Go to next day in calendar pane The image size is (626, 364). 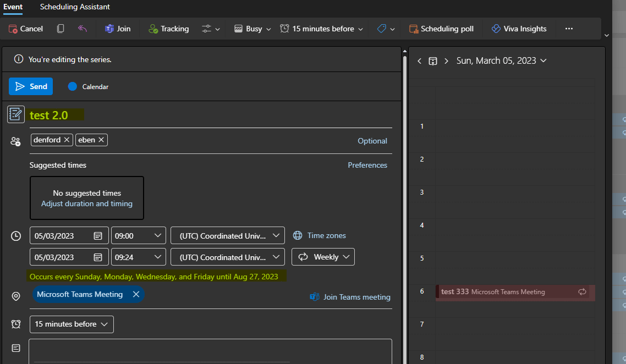[x=446, y=61]
